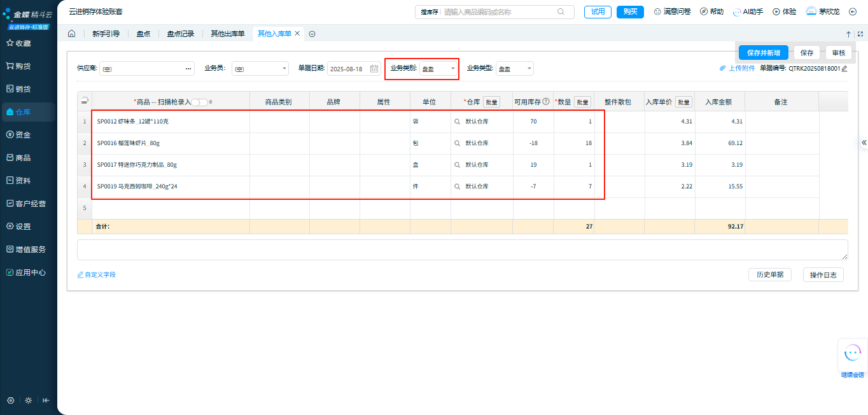Click the search magnifier in top search box
Screen dimensions: 868x415
561,11
